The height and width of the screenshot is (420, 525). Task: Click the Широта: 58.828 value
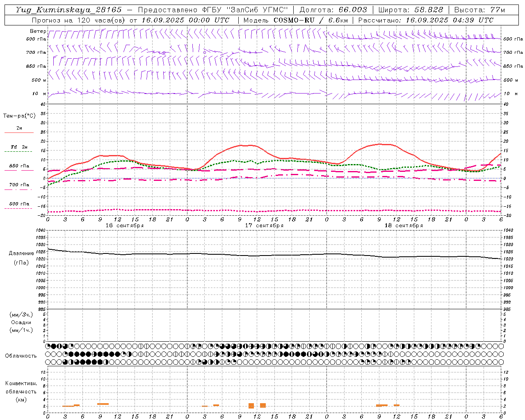point(411,10)
